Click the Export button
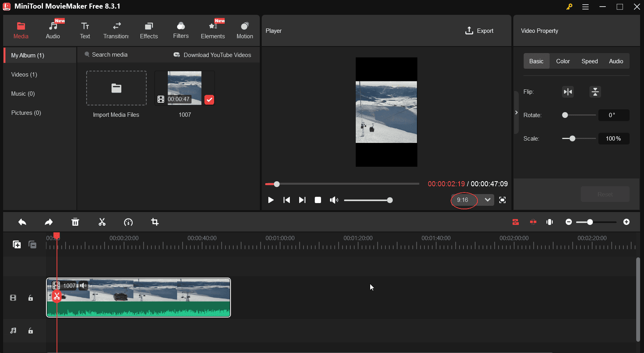Viewport: 644px width, 353px height. 479,30
